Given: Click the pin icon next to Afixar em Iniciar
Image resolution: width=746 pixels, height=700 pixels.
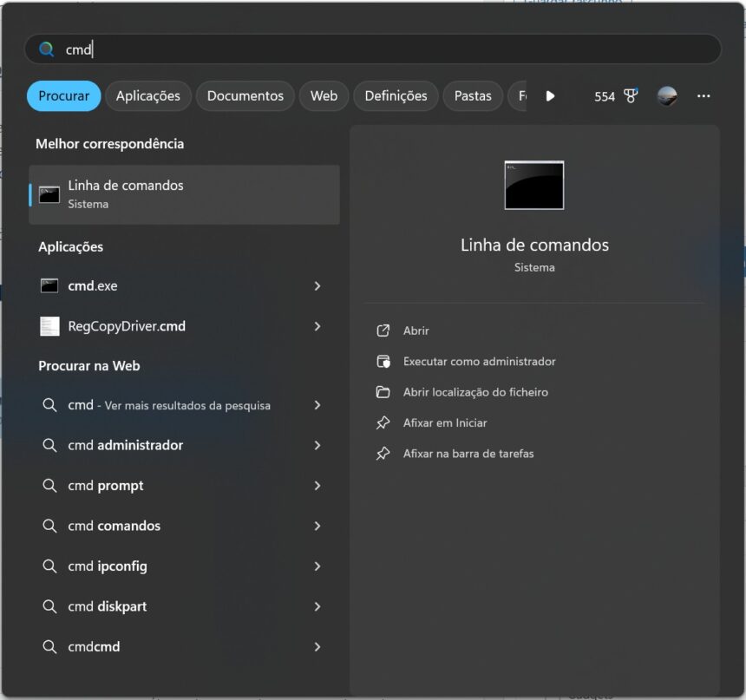Looking at the screenshot, I should 383,422.
